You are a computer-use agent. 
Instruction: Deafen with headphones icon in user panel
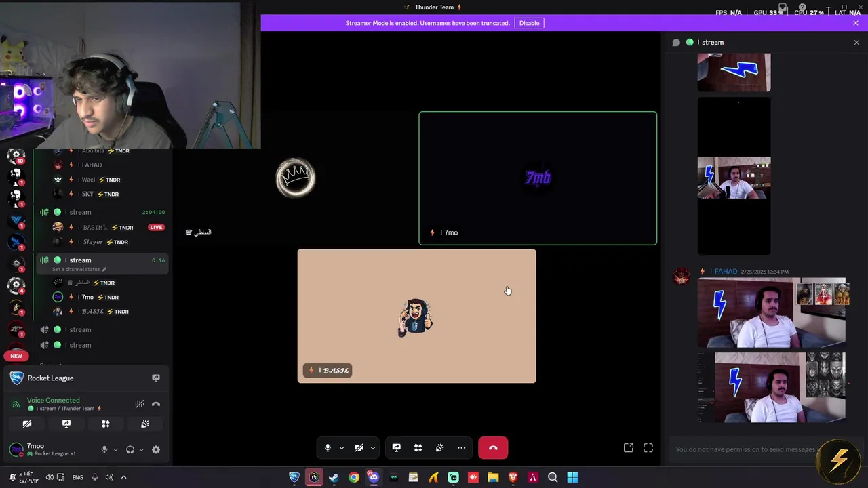pyautogui.click(x=130, y=449)
